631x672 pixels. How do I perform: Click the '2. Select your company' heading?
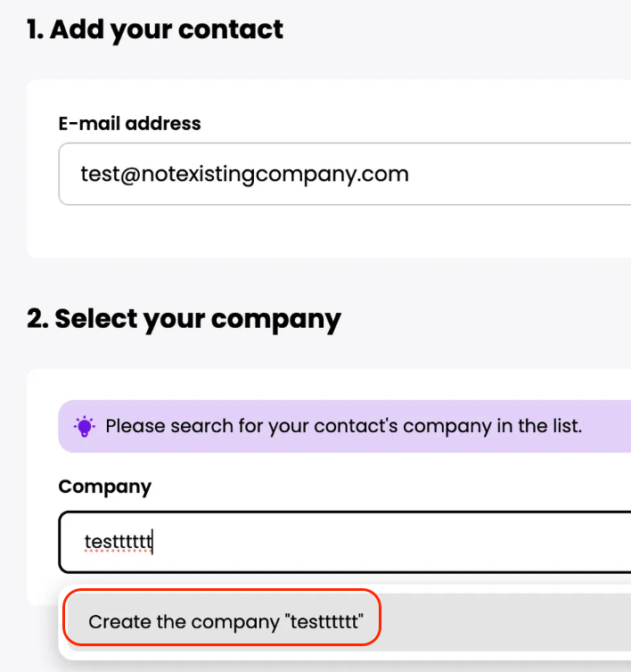coord(184,318)
